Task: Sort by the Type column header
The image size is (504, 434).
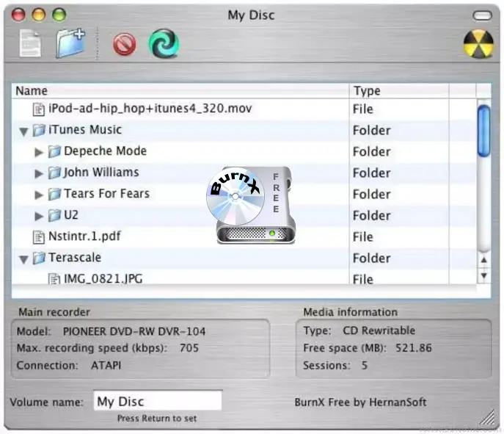Action: [399, 91]
